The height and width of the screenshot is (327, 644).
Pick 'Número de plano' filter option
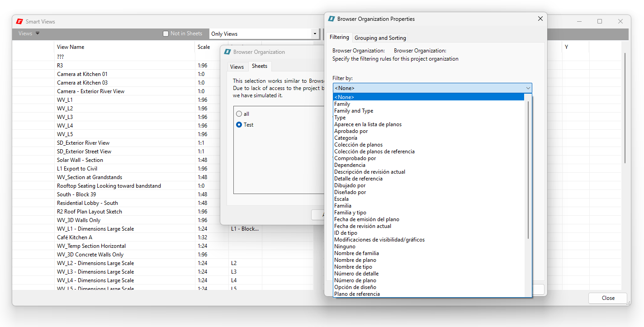[x=429, y=280]
